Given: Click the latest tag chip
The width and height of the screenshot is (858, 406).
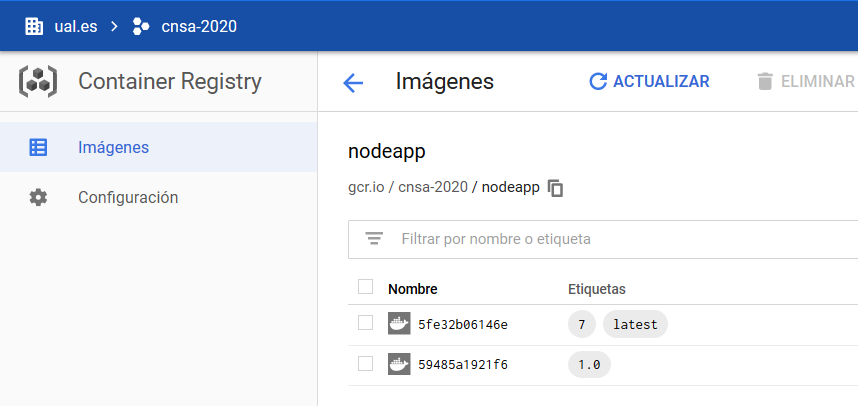Looking at the screenshot, I should coord(635,324).
